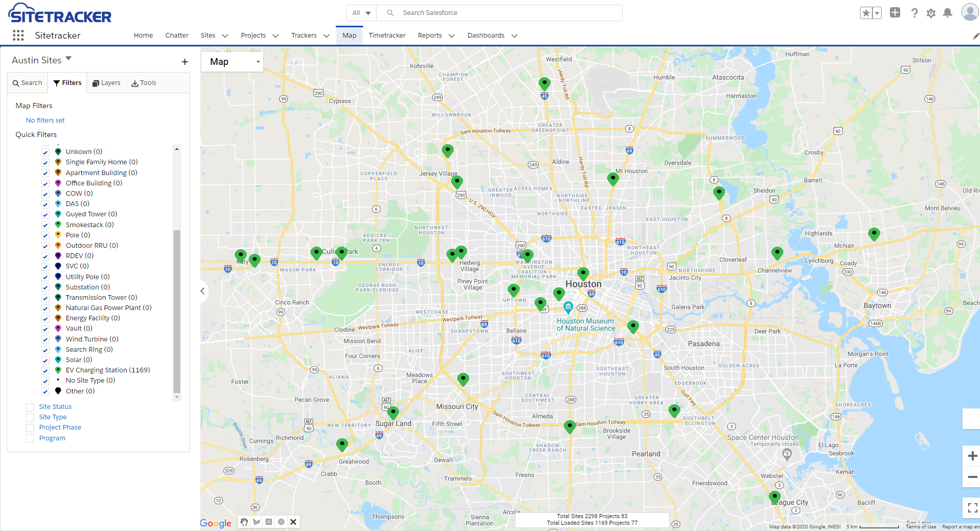Add a new map with the plus icon

pos(185,62)
